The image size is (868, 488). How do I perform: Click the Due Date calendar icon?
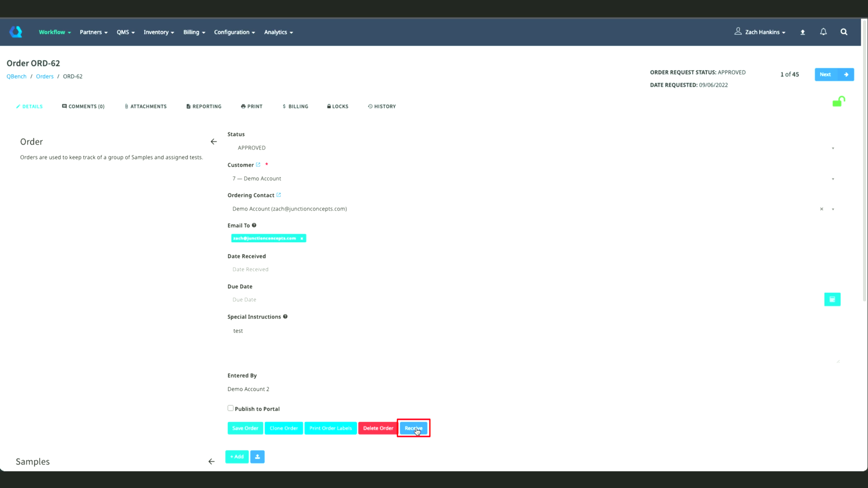point(832,299)
